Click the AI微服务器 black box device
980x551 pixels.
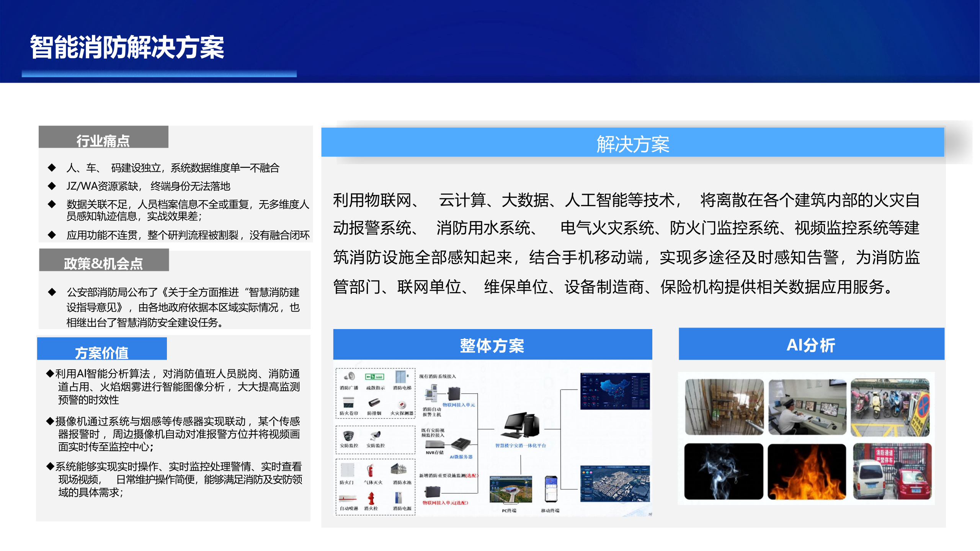(461, 445)
